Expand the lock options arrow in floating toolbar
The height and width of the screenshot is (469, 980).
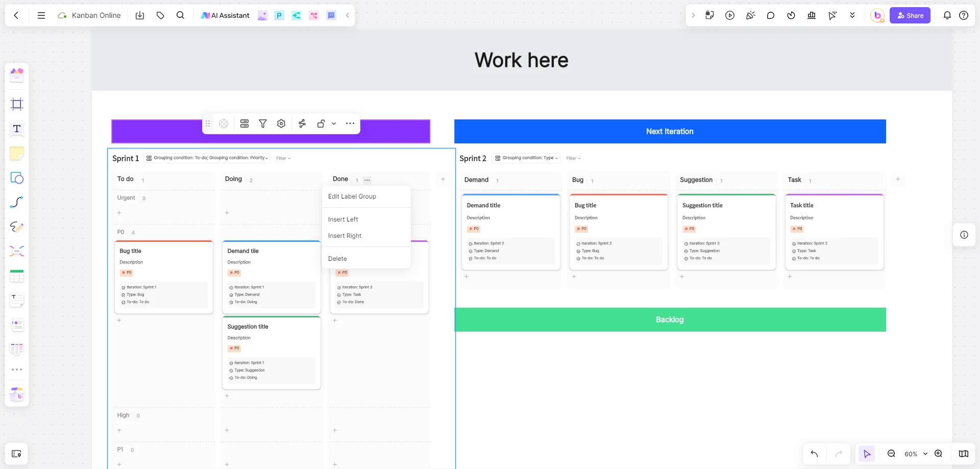click(x=334, y=124)
